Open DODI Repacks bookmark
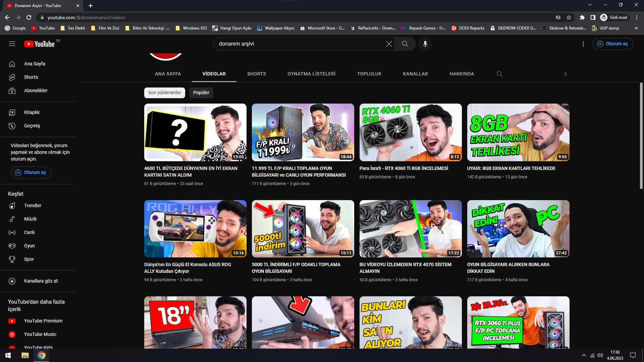This screenshot has height=362, width=644. tap(468, 28)
